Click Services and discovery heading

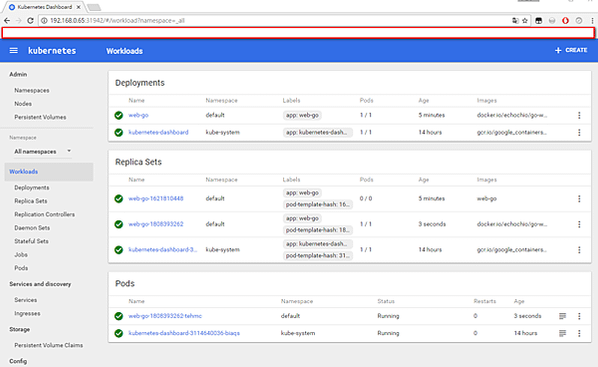pos(40,284)
